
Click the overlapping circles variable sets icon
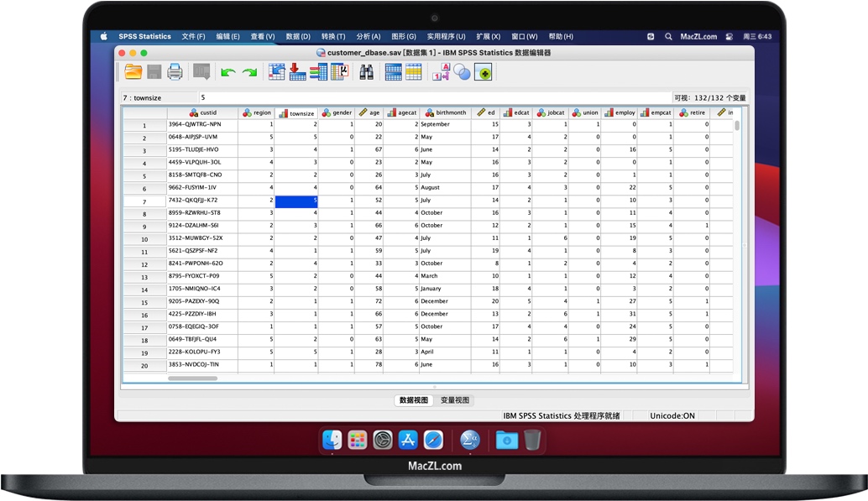pyautogui.click(x=462, y=73)
